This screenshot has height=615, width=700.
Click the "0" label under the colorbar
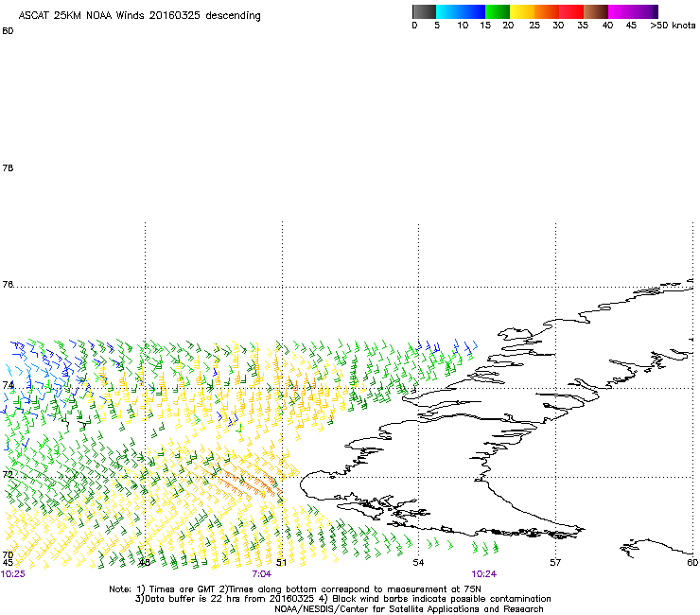tap(414, 26)
